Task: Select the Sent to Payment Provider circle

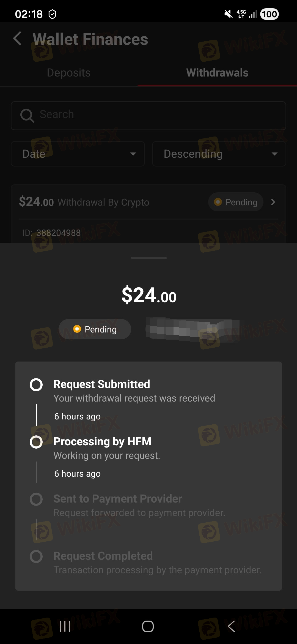Action: [36, 499]
